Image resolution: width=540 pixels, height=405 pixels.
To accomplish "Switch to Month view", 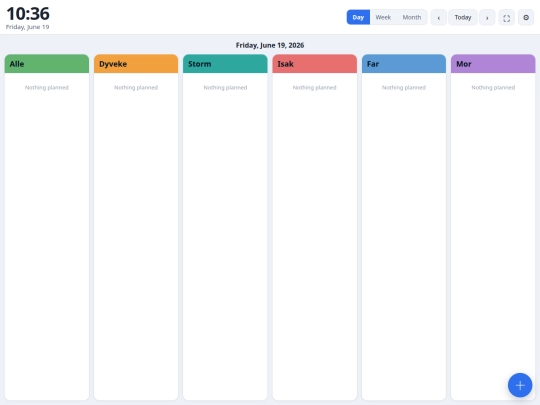I will (x=412, y=17).
